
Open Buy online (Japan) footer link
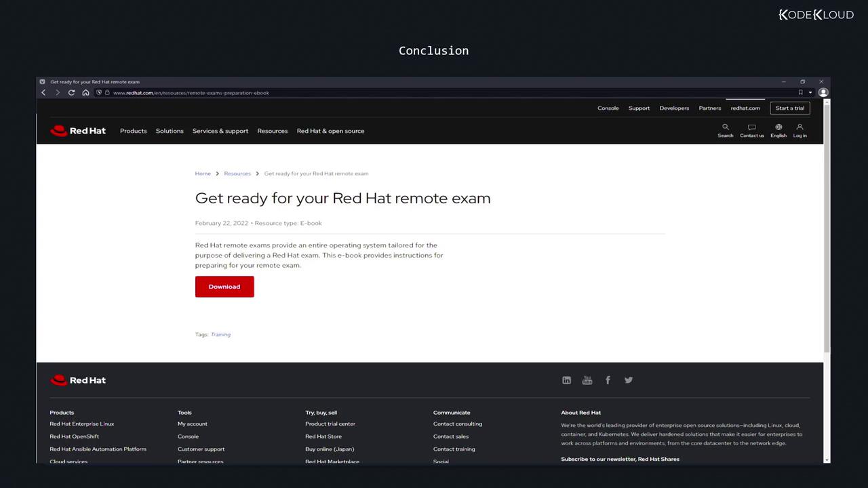[x=330, y=449]
